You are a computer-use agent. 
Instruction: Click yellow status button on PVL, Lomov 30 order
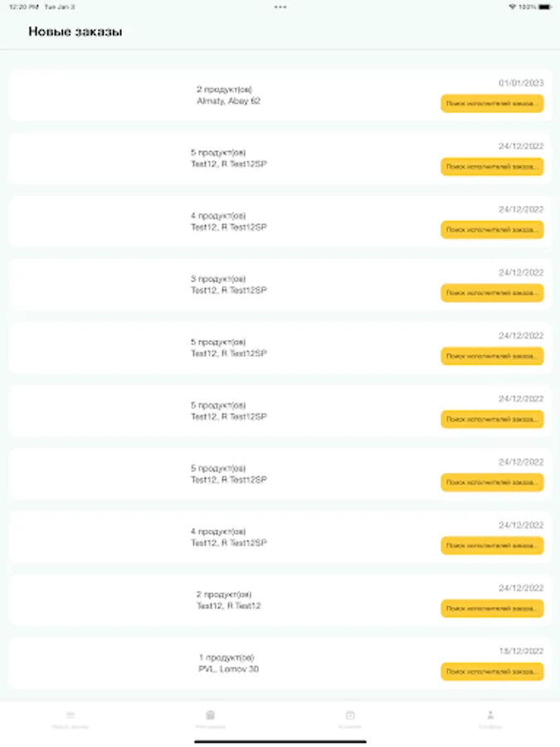pyautogui.click(x=492, y=671)
